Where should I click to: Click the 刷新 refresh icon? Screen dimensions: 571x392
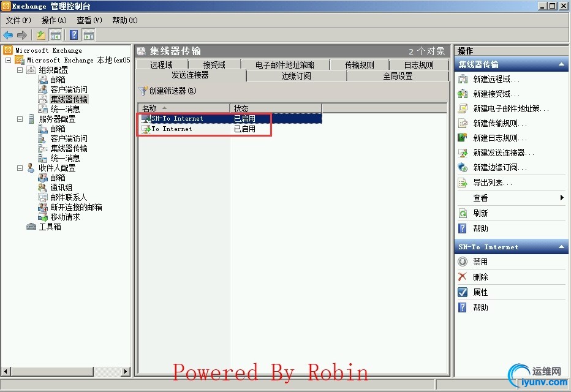pos(463,213)
